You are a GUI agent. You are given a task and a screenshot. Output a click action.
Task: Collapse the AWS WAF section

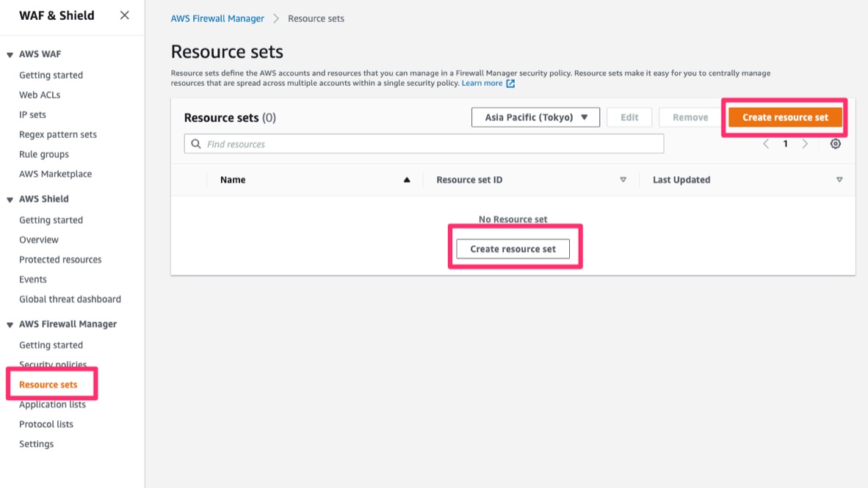point(10,55)
